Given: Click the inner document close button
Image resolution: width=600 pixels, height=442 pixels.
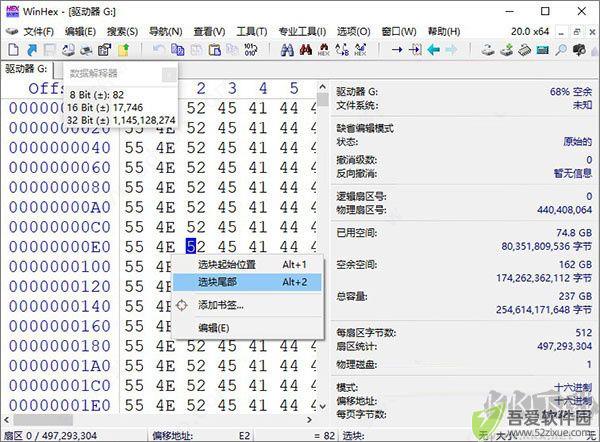Looking at the screenshot, I should tap(592, 33).
